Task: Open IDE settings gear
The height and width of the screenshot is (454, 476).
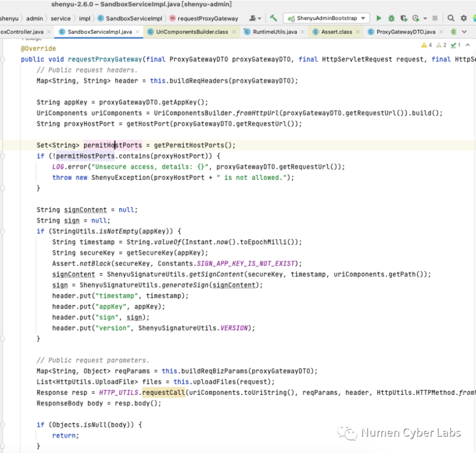Action: point(463,18)
